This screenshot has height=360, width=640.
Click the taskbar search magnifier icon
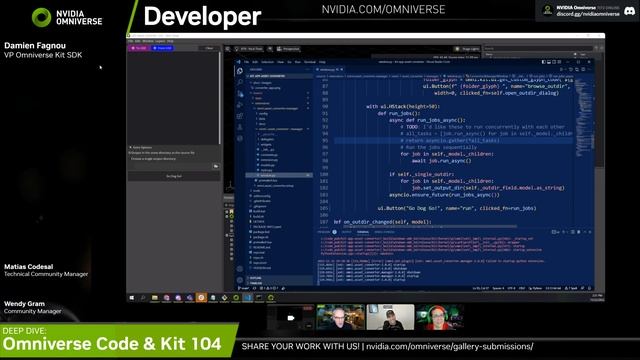[143, 298]
